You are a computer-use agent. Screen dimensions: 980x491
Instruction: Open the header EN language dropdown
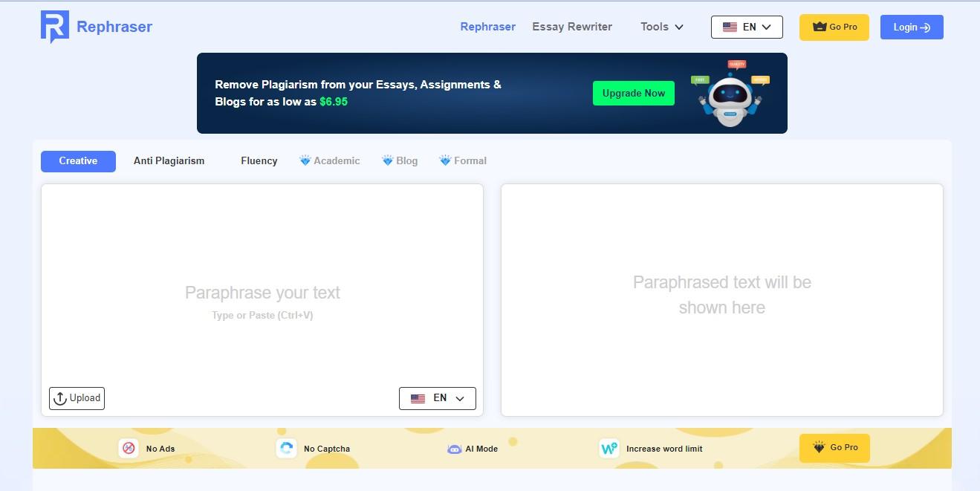pos(747,27)
